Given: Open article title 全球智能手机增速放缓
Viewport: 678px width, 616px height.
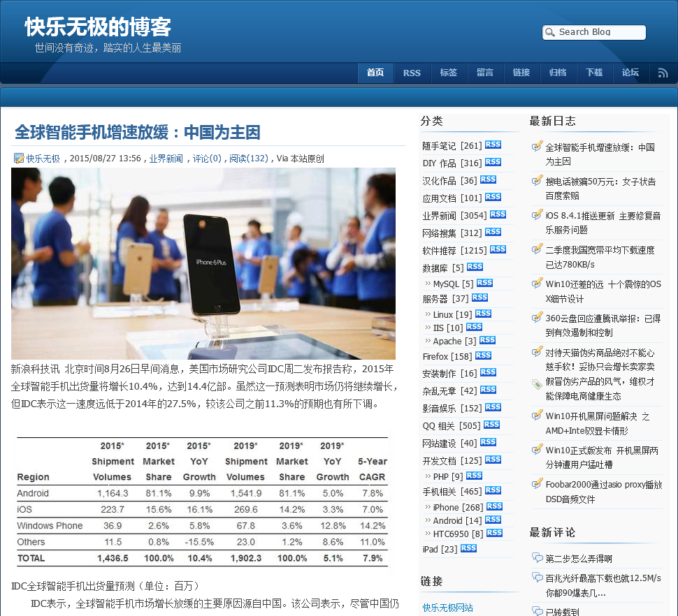Looking at the screenshot, I should tap(138, 132).
